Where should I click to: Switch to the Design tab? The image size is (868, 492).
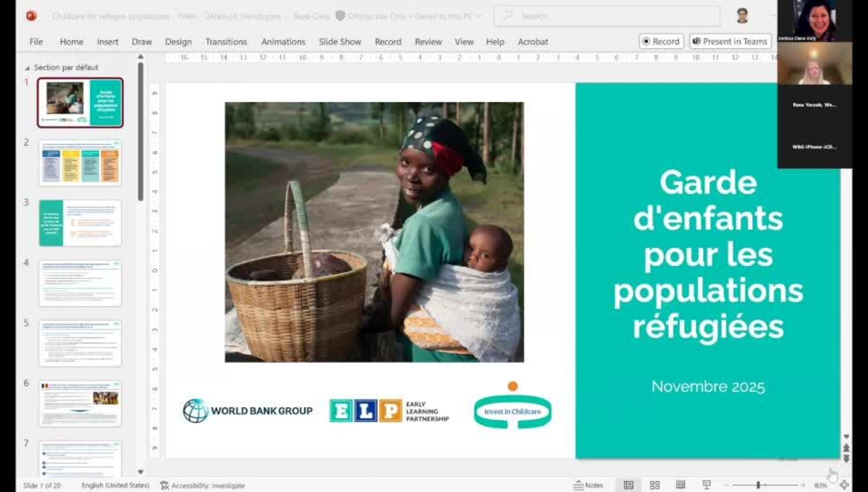point(178,41)
